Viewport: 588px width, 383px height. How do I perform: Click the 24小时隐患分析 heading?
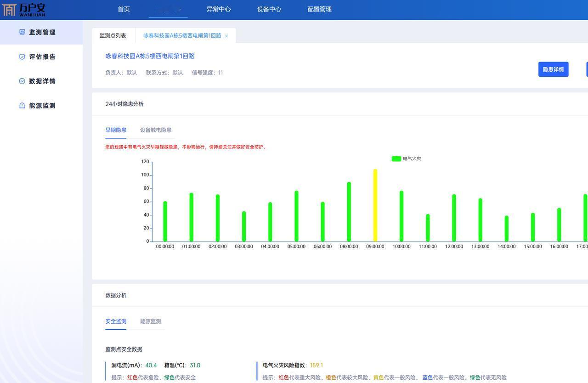(124, 104)
